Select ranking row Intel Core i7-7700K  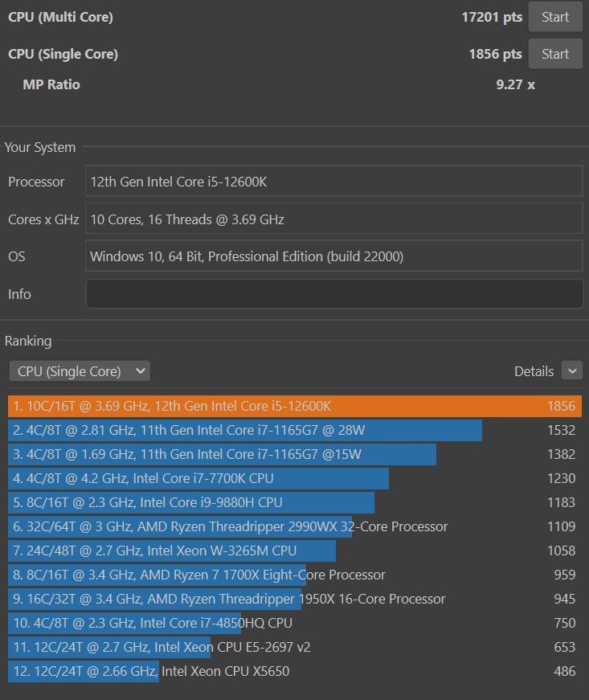pos(294,478)
